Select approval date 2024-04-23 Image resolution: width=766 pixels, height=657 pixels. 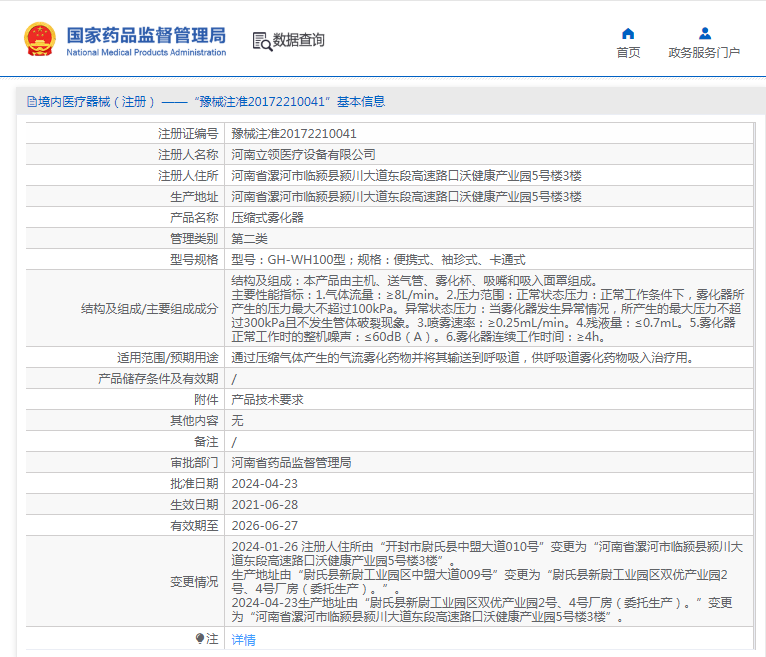264,484
